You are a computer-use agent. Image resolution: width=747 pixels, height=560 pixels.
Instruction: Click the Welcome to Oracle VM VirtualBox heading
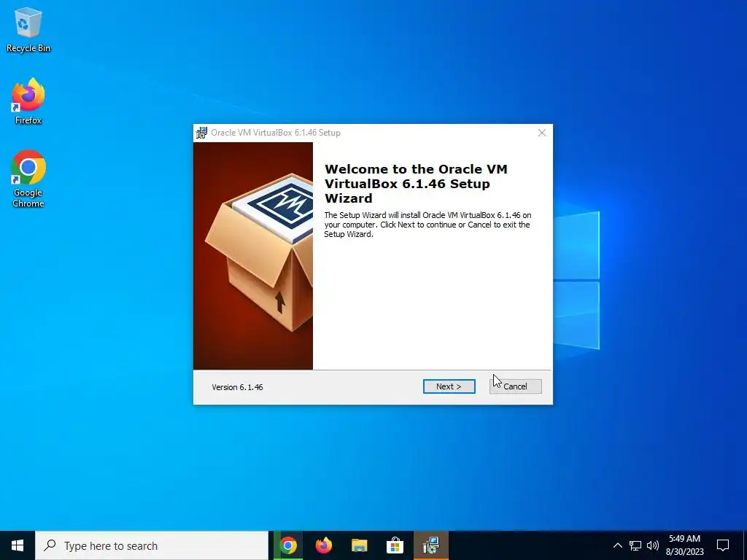tap(416, 183)
